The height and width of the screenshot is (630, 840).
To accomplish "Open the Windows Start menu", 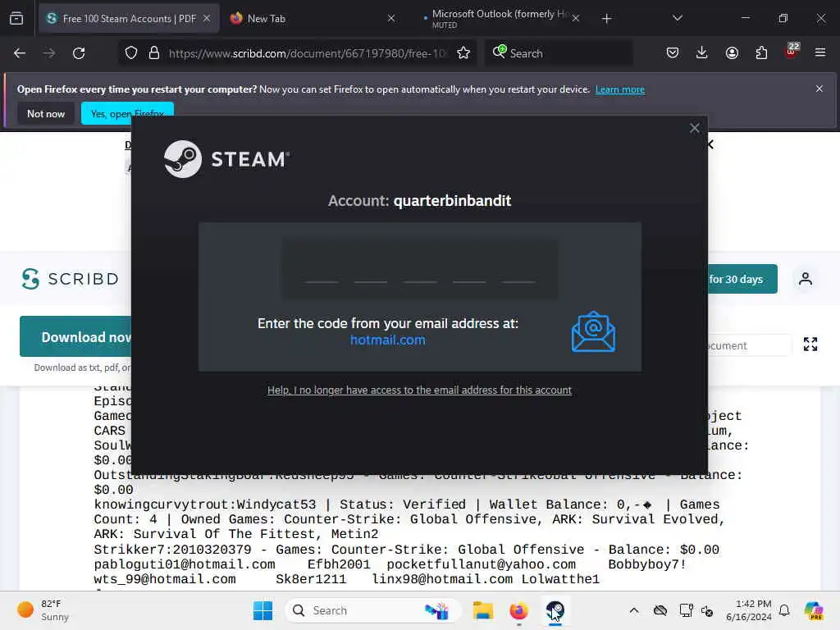I will click(262, 610).
